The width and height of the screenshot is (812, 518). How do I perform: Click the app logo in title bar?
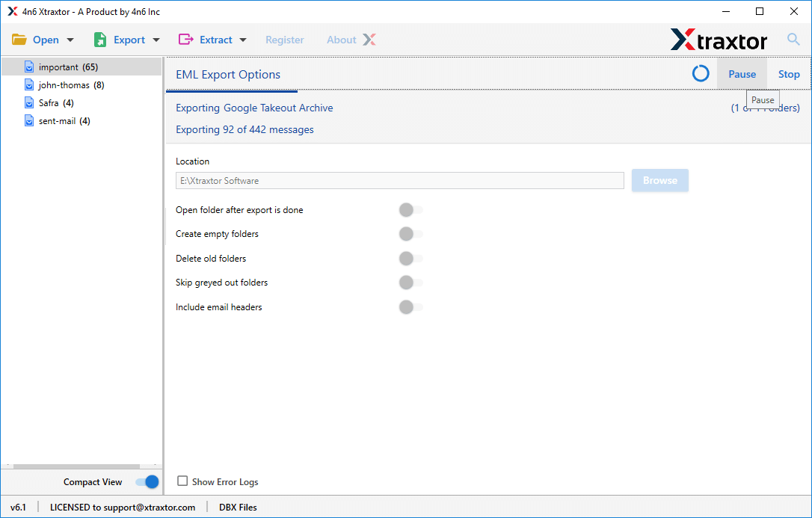coord(13,11)
